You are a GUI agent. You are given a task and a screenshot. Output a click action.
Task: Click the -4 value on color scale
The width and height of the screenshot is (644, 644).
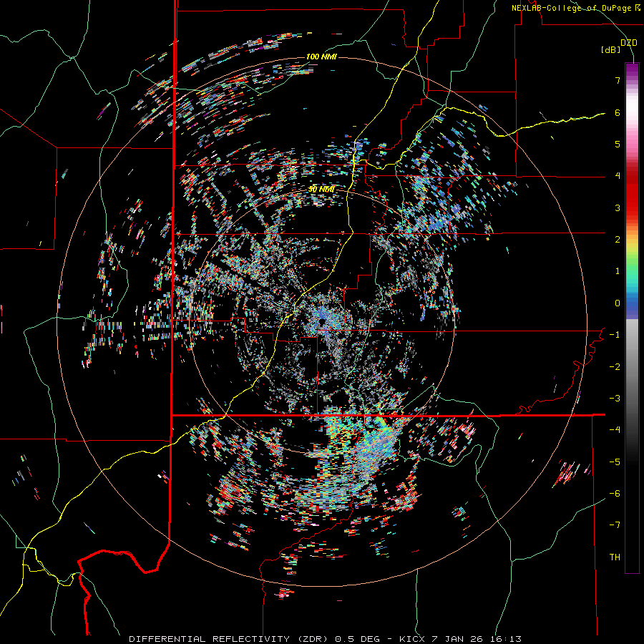tap(615, 430)
